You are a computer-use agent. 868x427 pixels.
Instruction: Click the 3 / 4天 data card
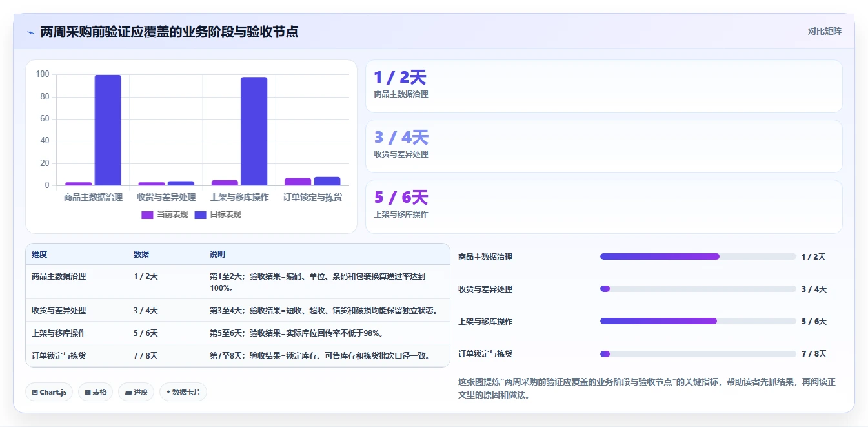pos(603,147)
